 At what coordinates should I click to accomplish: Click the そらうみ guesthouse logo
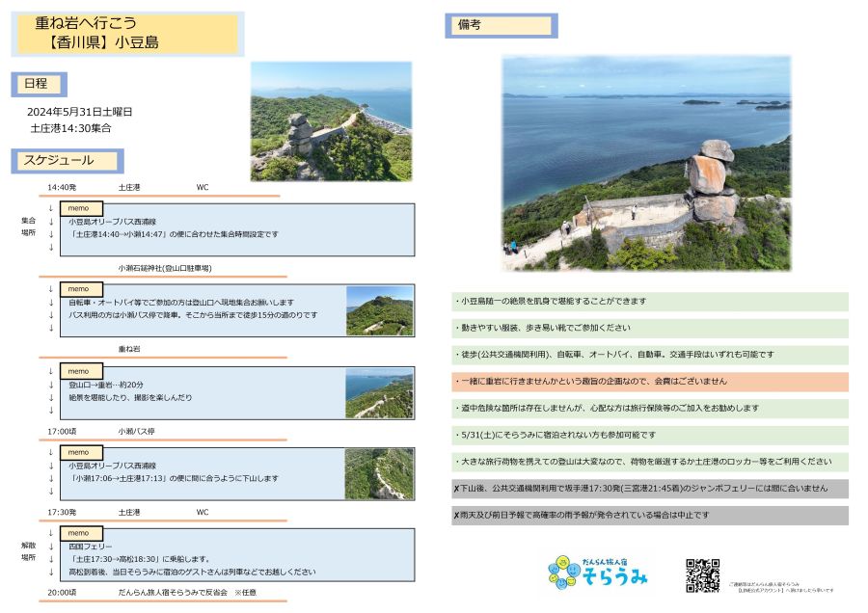pyautogui.click(x=597, y=573)
